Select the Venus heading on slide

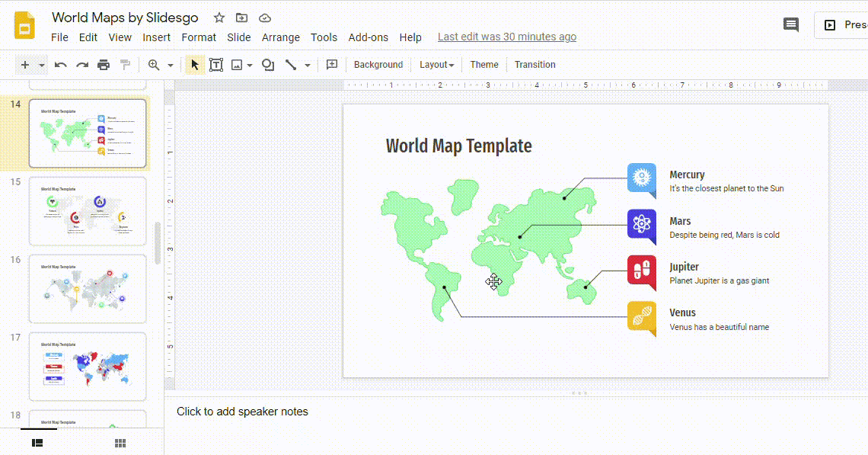point(682,312)
